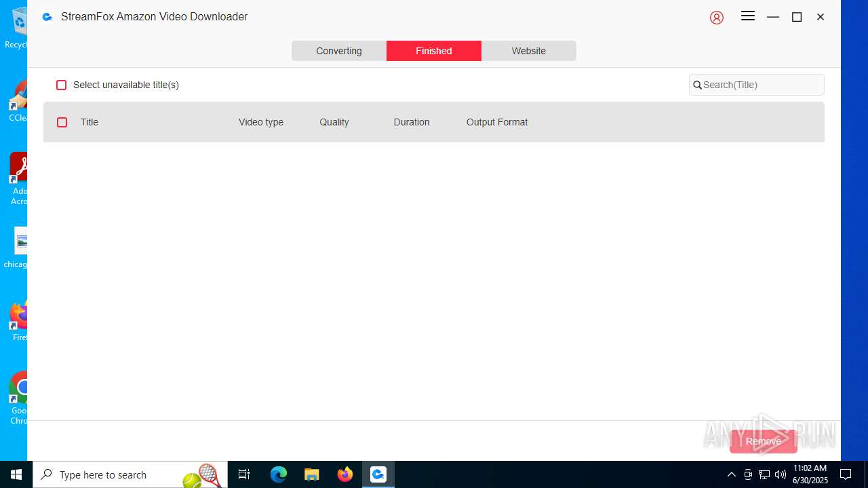Click the StreamFox app logo icon

click(x=47, y=17)
